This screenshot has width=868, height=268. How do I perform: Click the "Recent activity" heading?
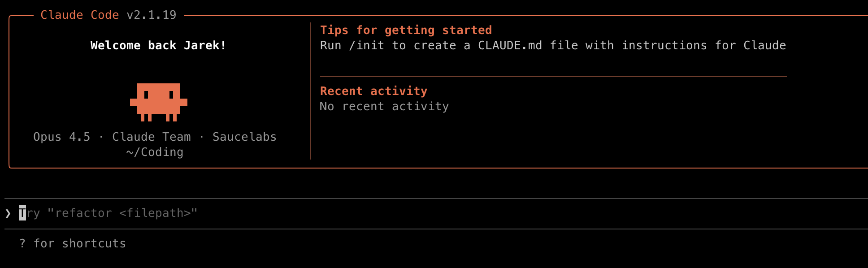pyautogui.click(x=373, y=91)
